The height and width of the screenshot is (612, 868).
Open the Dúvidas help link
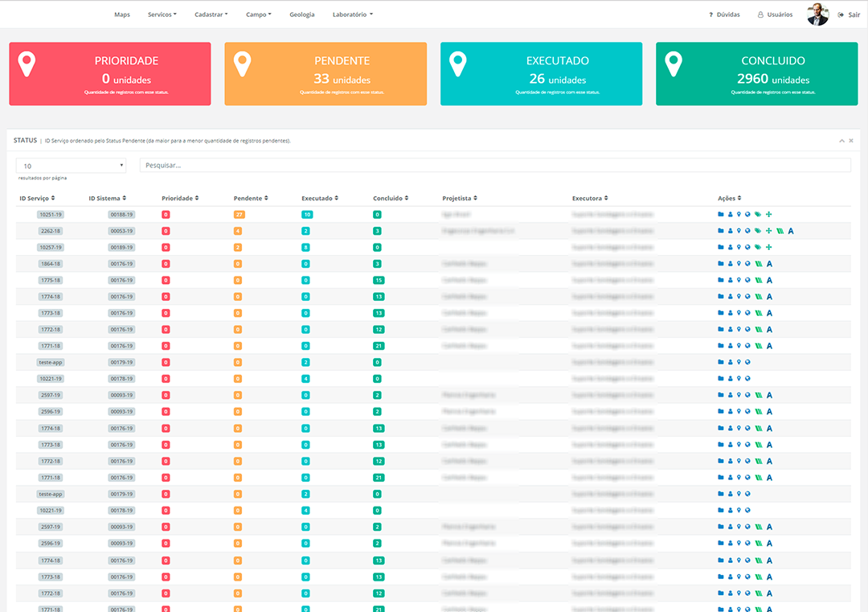(x=724, y=14)
